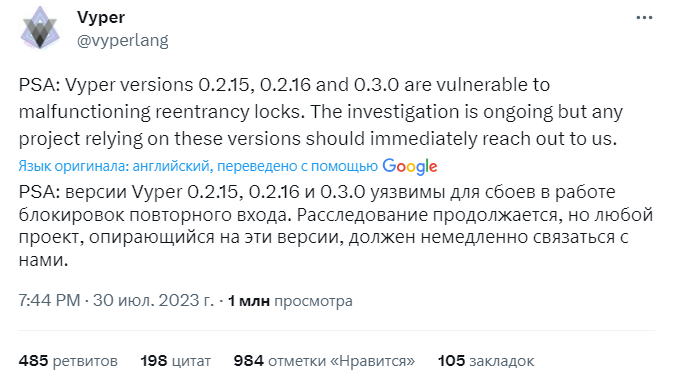Click the Russian translated tweet text
This screenshot has width=673, height=385.
tap(336, 225)
